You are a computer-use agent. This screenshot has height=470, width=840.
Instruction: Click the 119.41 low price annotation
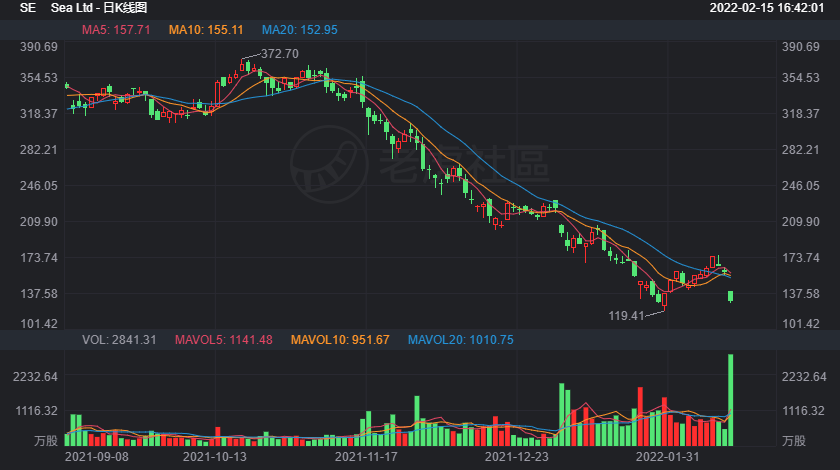tap(626, 316)
